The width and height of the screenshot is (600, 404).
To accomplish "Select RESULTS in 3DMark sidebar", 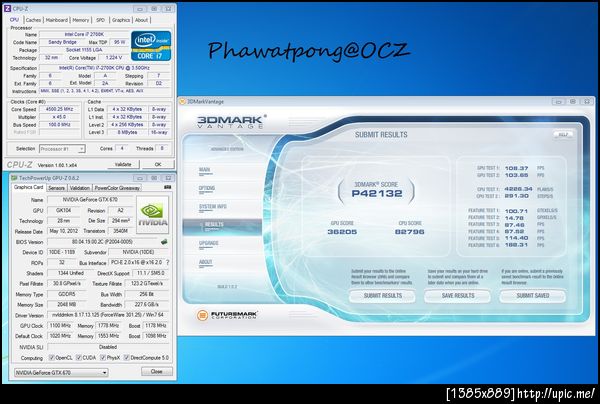I will tap(222, 226).
